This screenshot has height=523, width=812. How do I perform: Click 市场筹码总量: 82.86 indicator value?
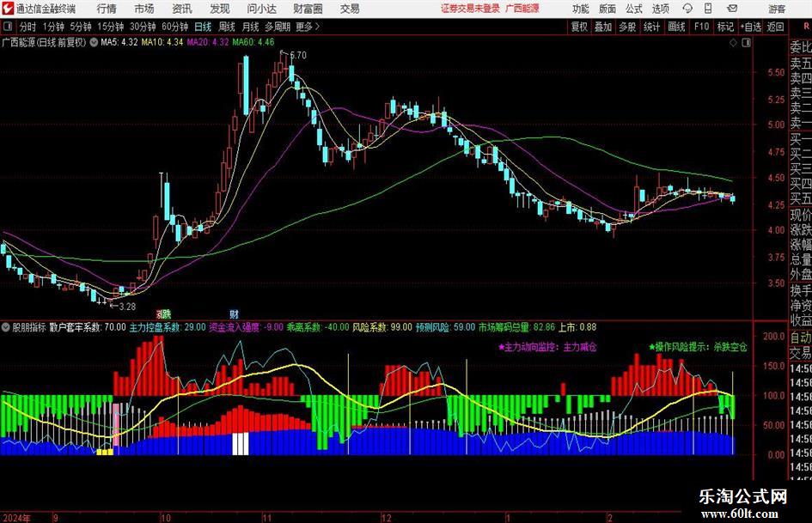tap(516, 327)
